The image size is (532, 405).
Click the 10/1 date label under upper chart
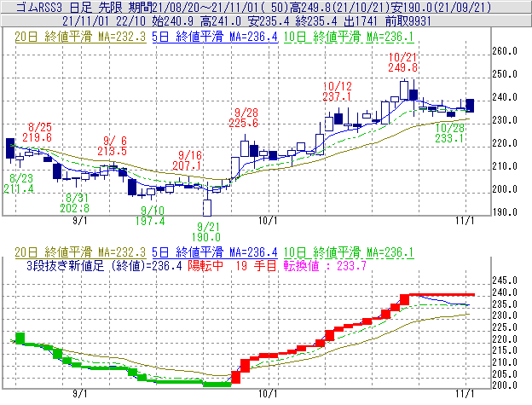point(268,221)
